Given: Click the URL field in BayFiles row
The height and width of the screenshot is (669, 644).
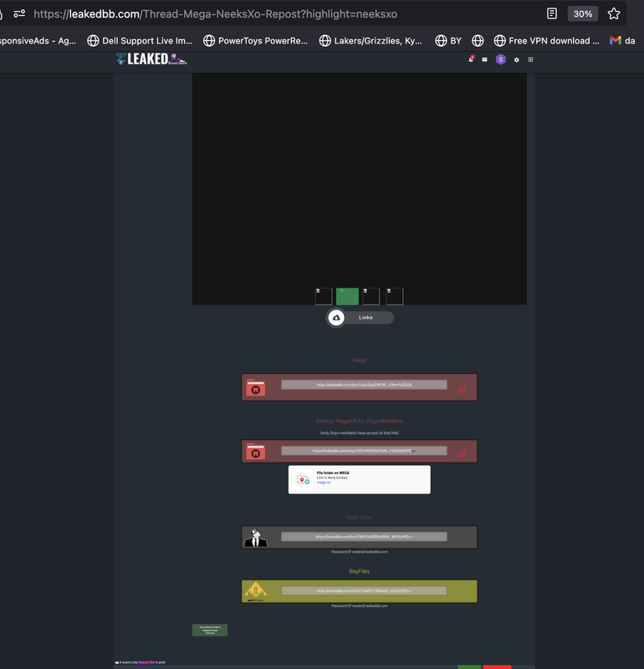Looking at the screenshot, I should click(x=364, y=591).
